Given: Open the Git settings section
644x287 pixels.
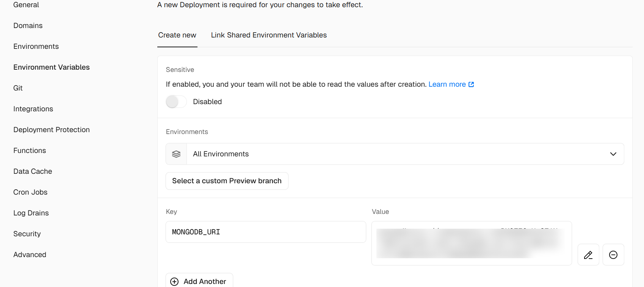Looking at the screenshot, I should (18, 88).
